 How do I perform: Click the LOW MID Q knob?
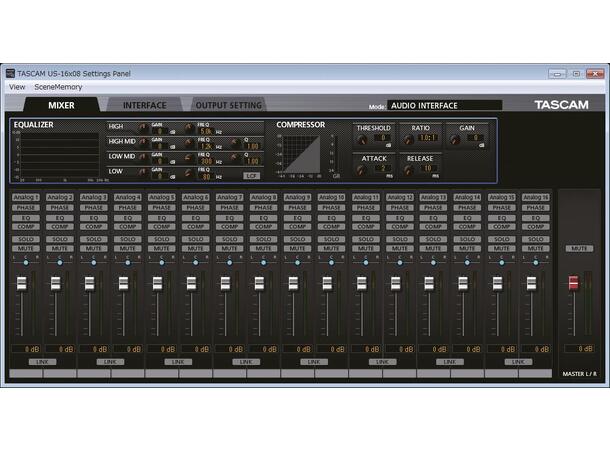coord(235,158)
